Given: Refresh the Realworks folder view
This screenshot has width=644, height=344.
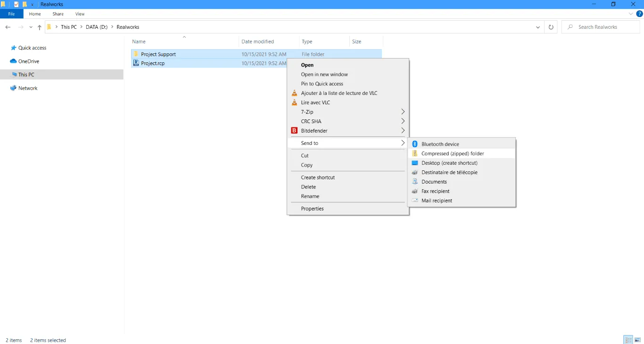Looking at the screenshot, I should [551, 27].
